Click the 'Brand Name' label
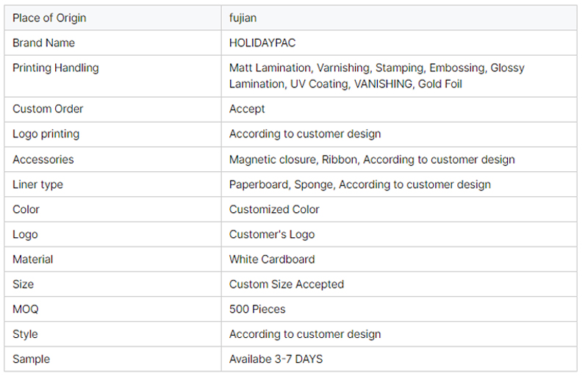Viewport: 588px width, 379px height. click(43, 43)
